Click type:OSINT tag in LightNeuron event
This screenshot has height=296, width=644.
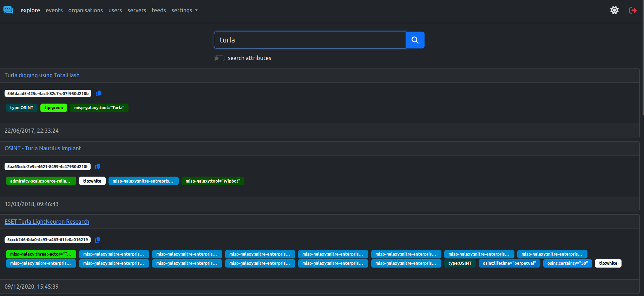click(460, 263)
